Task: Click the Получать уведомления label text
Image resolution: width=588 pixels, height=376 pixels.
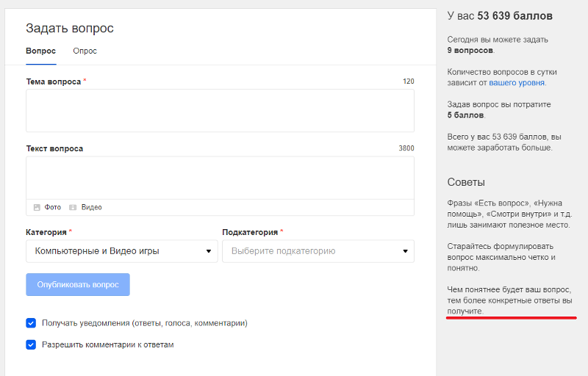Action: coord(144,322)
